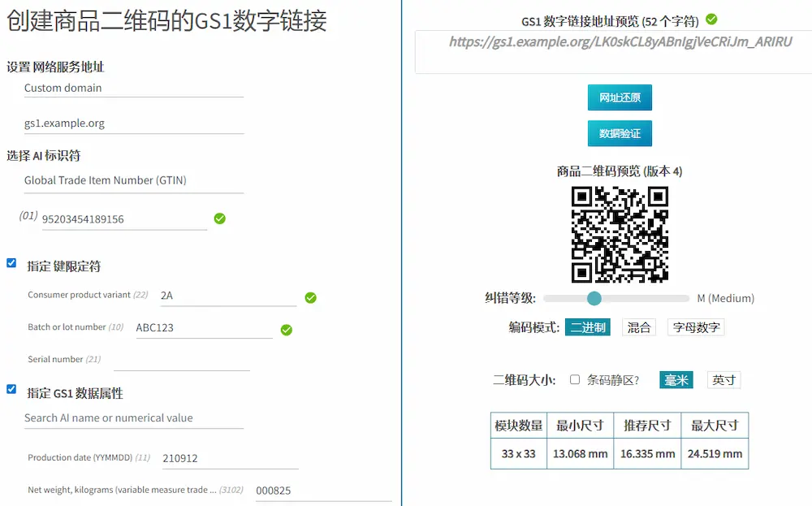Click the 网址还原 button

(x=620, y=97)
